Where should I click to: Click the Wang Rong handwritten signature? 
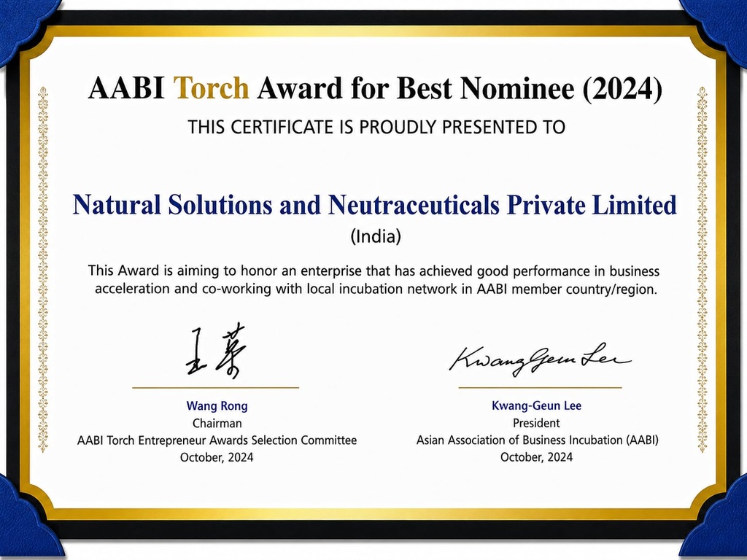point(216,351)
